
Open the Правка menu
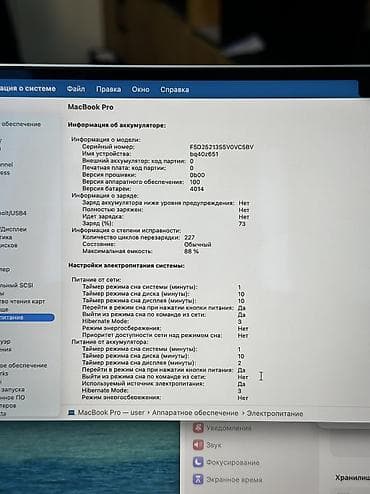[x=108, y=89]
